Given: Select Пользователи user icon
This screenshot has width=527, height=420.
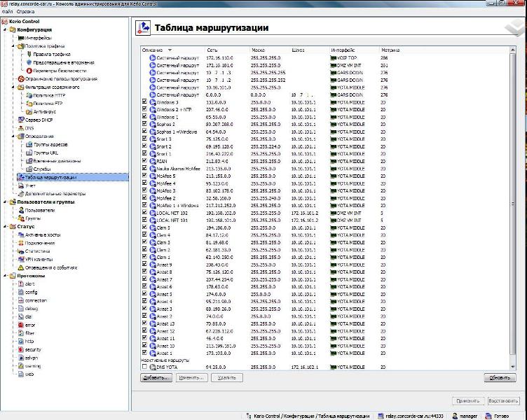Looking at the screenshot, I should [x=21, y=210].
